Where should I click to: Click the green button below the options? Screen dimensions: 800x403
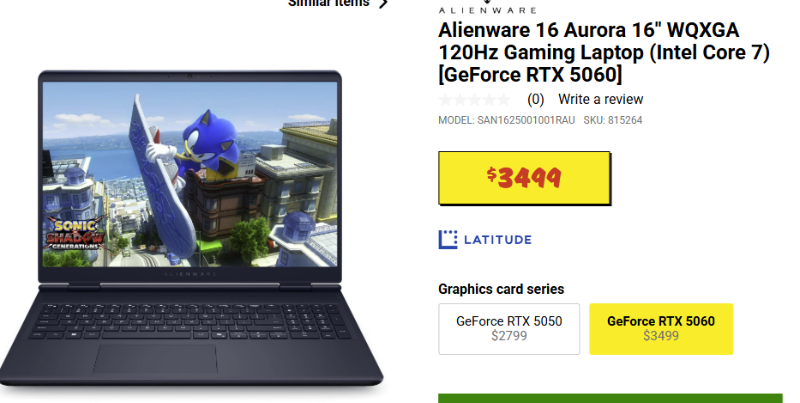(x=610, y=398)
